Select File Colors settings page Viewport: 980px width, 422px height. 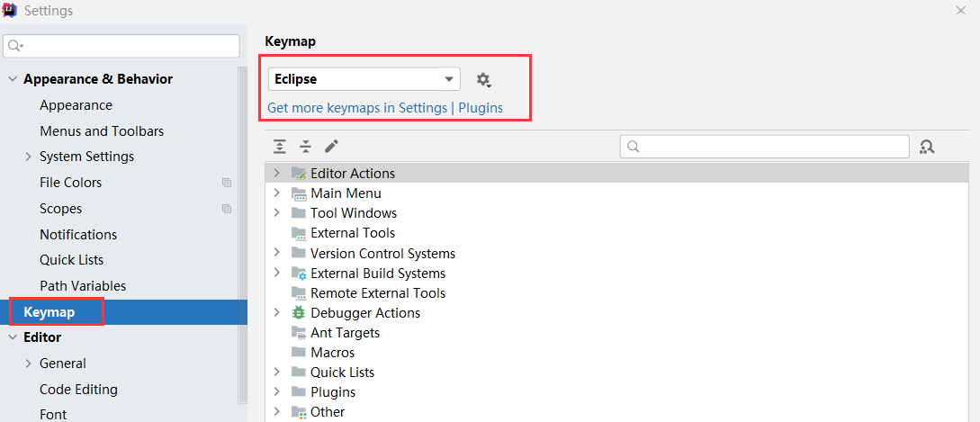[70, 183]
